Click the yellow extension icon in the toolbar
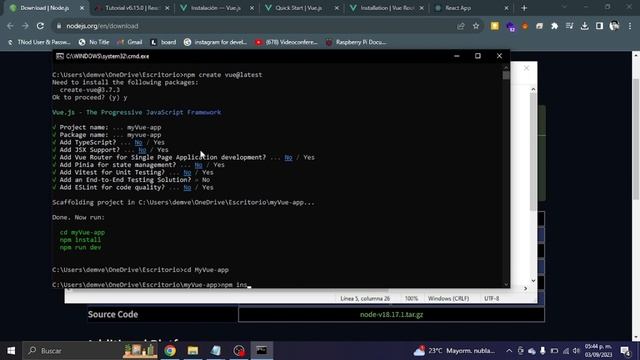Screen dimensions: 640x360 coord(495,26)
